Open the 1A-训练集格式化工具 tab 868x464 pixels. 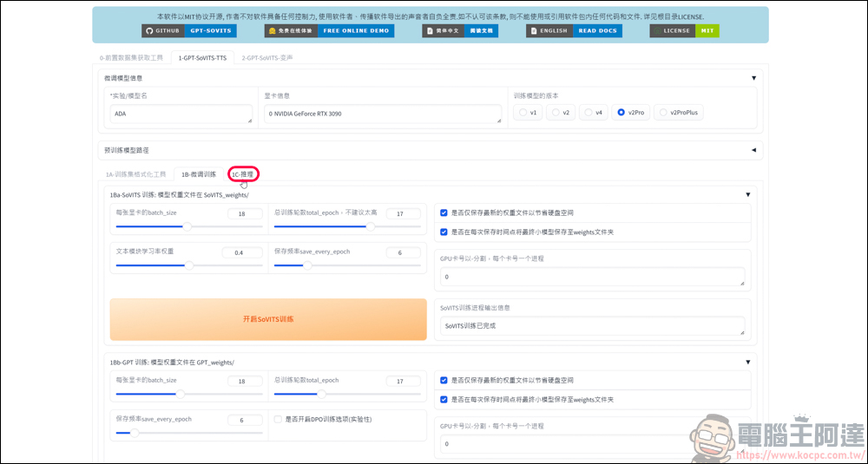pos(135,174)
